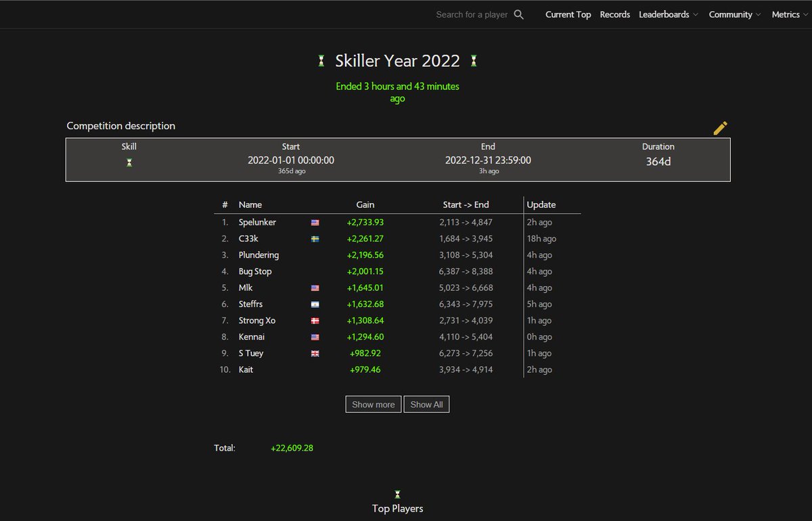The image size is (812, 521).
Task: Click the Show All button
Action: tap(426, 404)
